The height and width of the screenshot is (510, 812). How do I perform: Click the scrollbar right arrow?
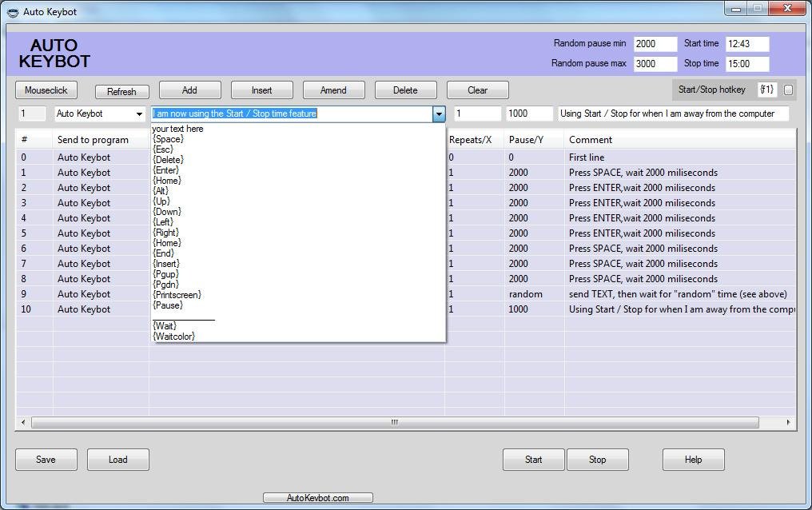[x=788, y=423]
